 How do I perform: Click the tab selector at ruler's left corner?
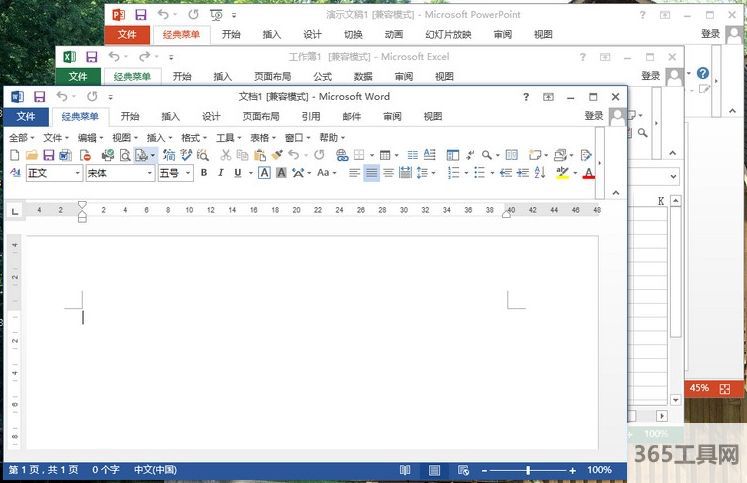coord(15,211)
